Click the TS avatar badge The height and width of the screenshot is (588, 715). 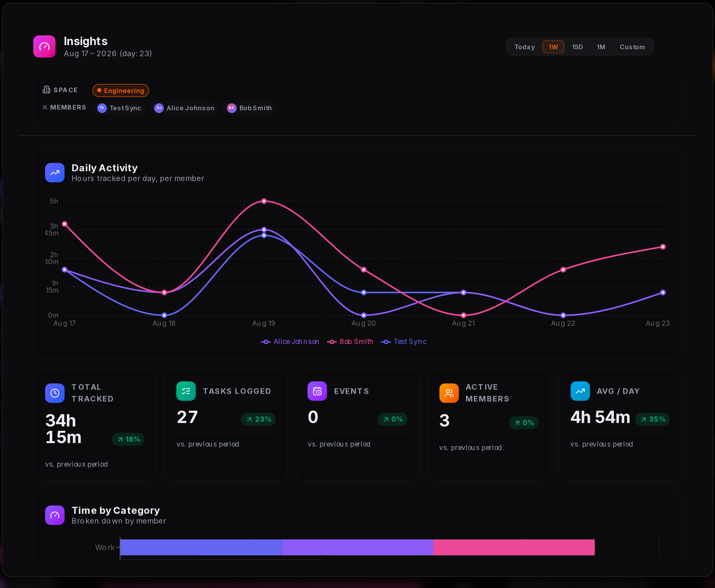102,108
